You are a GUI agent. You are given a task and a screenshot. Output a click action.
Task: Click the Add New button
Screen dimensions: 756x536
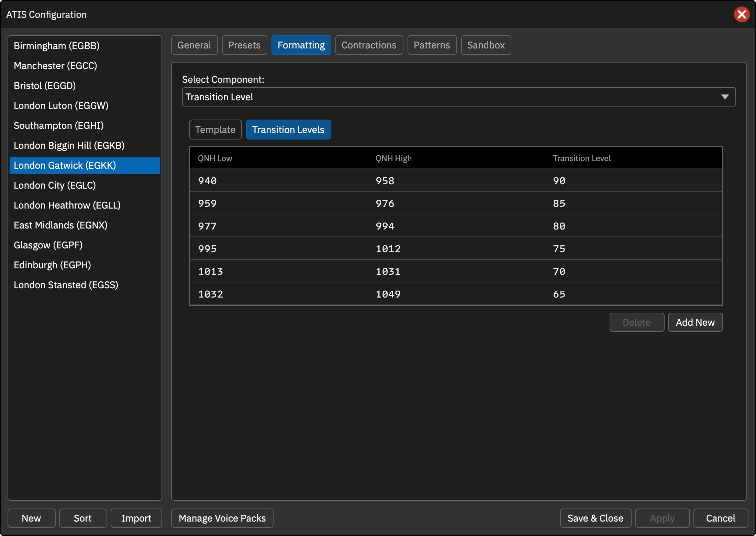tap(695, 322)
